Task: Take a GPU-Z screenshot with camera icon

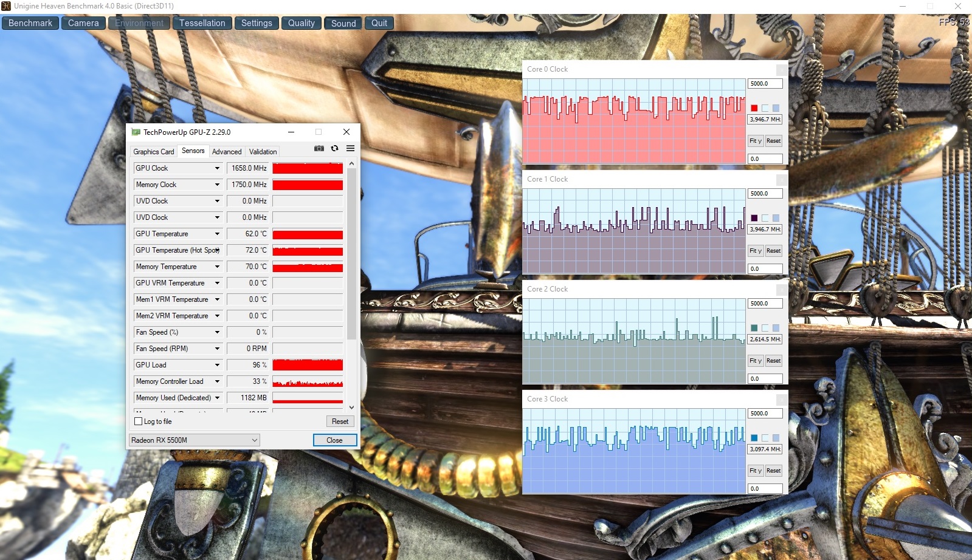Action: pyautogui.click(x=319, y=148)
